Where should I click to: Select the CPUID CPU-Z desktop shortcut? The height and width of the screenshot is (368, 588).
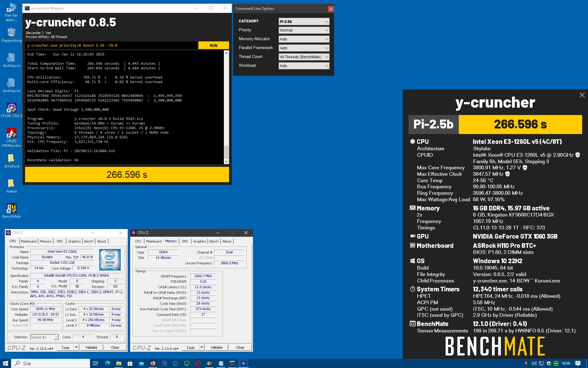click(x=11, y=110)
